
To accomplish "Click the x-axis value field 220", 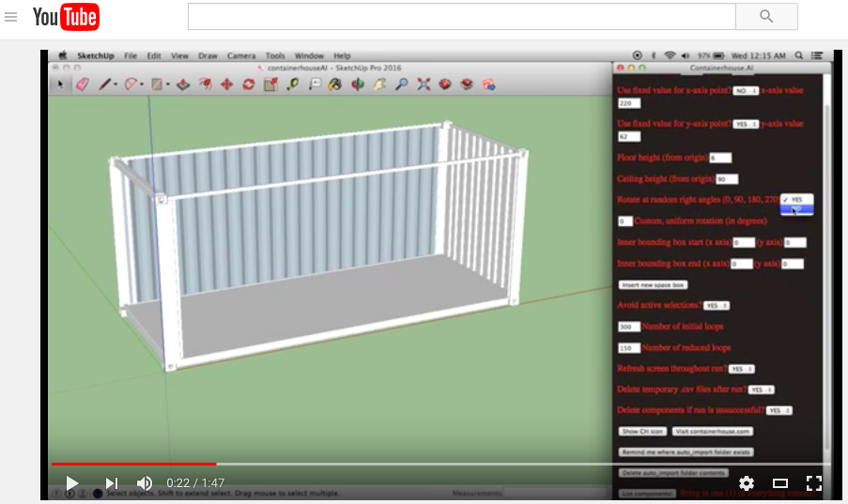I will point(629,103).
